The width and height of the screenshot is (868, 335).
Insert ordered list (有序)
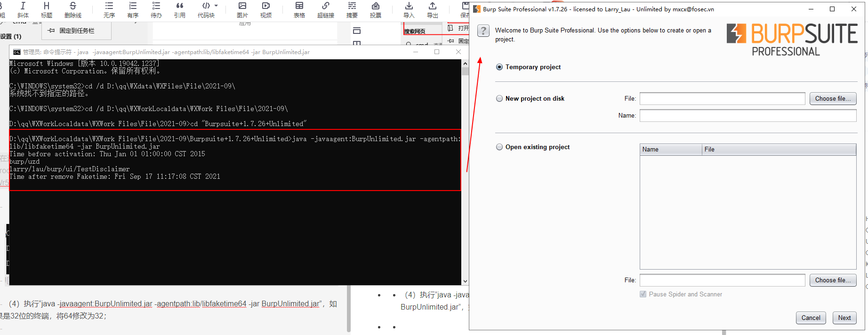click(x=133, y=9)
